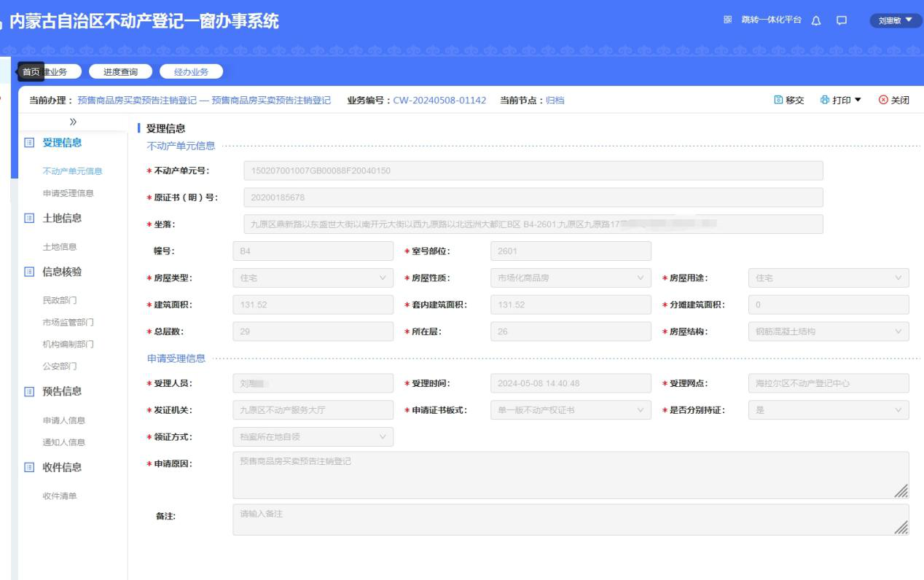
Task: Click the 建筑面积 field
Action: click(x=313, y=305)
